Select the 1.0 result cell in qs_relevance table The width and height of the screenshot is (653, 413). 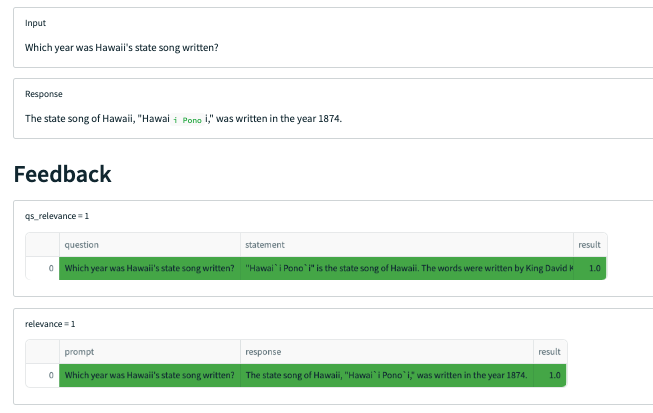(594, 268)
